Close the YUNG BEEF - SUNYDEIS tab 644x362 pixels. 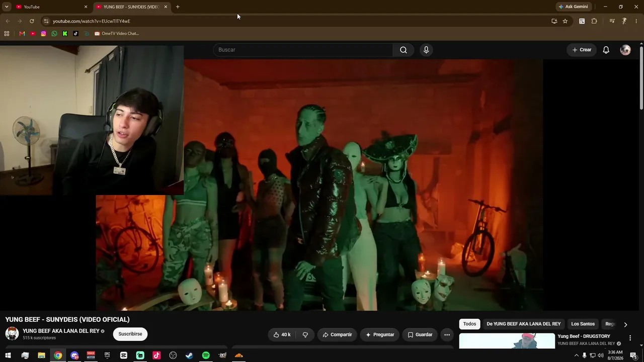pos(166,7)
